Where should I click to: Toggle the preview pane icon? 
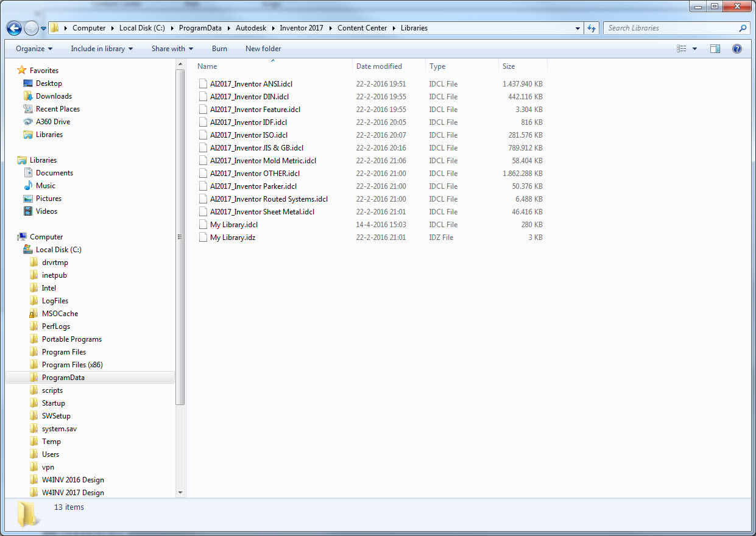(x=716, y=49)
